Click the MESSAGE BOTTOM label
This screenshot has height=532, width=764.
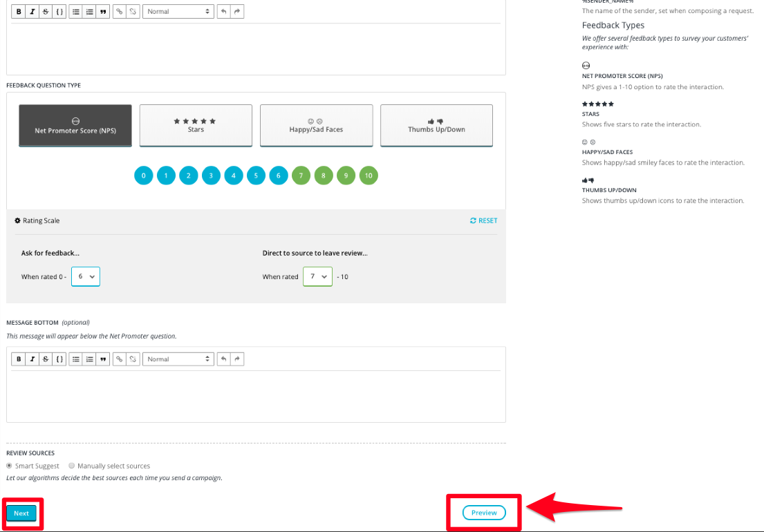coord(32,323)
